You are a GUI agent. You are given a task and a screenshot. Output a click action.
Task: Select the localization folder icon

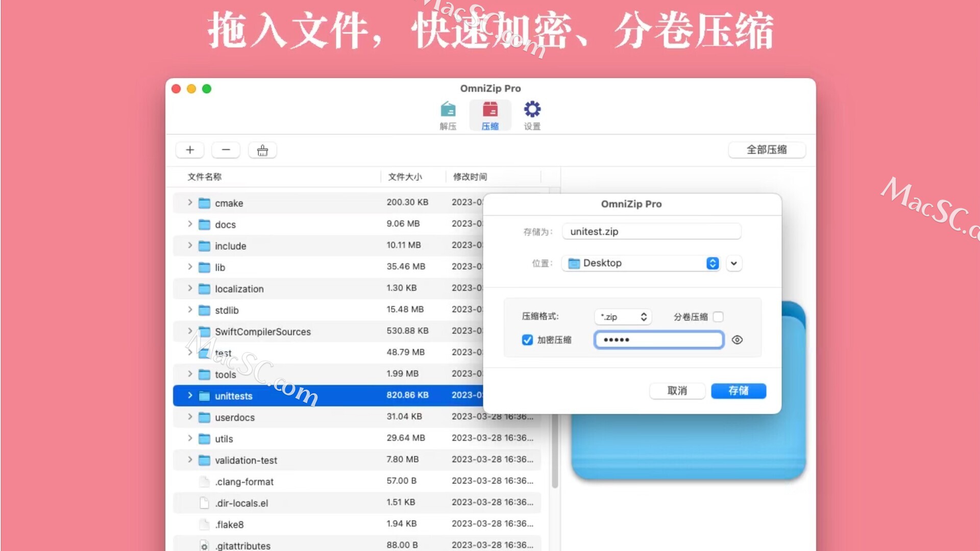click(204, 289)
